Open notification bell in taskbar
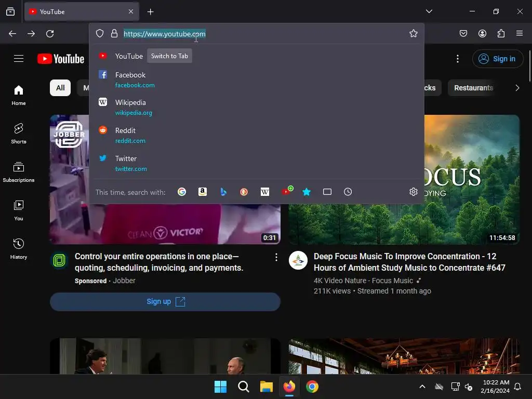 point(518,387)
